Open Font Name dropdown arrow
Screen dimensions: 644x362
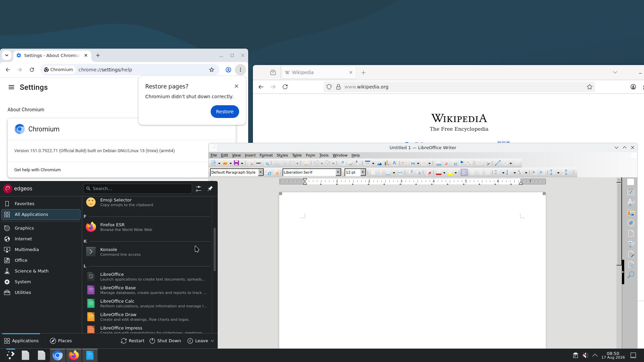(338, 173)
